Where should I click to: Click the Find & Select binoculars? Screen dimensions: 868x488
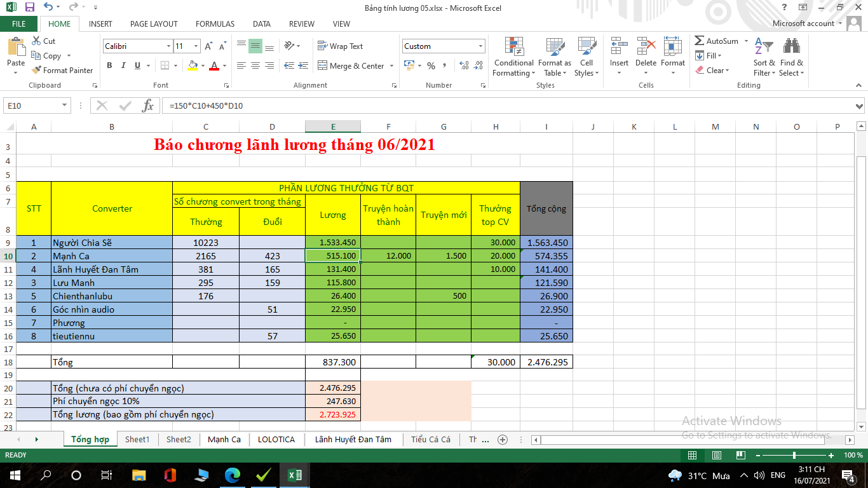tap(792, 57)
